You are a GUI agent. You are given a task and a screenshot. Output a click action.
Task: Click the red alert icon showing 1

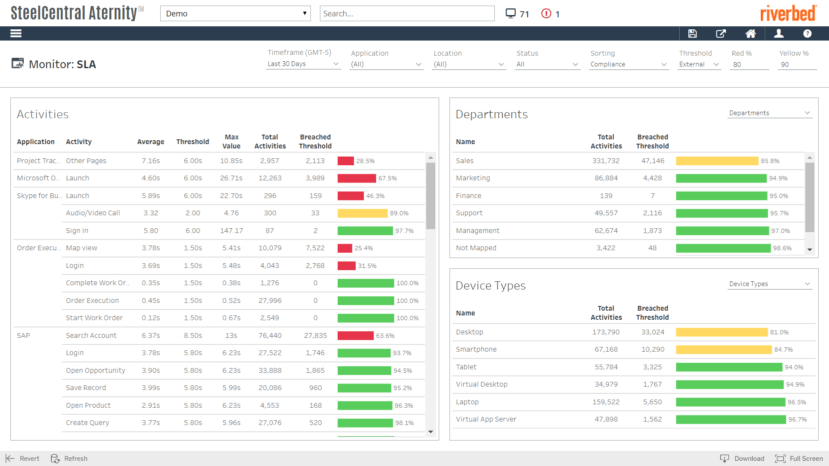[x=546, y=14]
